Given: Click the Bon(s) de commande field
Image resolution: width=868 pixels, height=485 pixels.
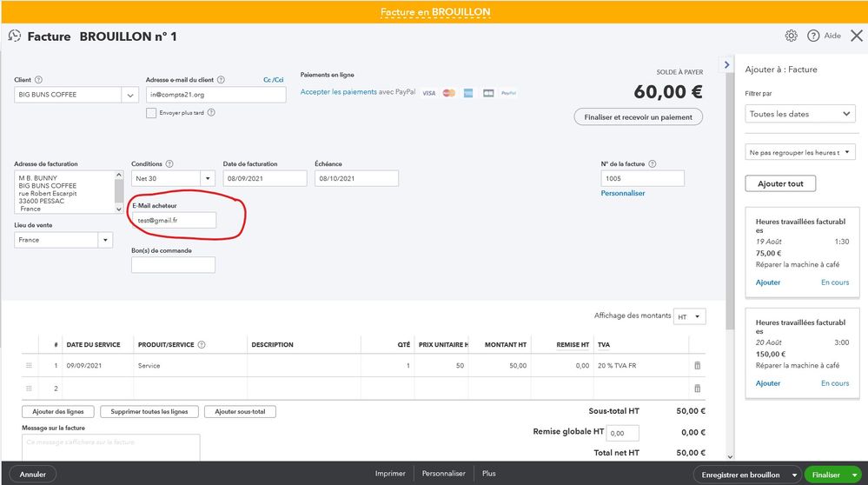Looking at the screenshot, I should coord(173,264).
